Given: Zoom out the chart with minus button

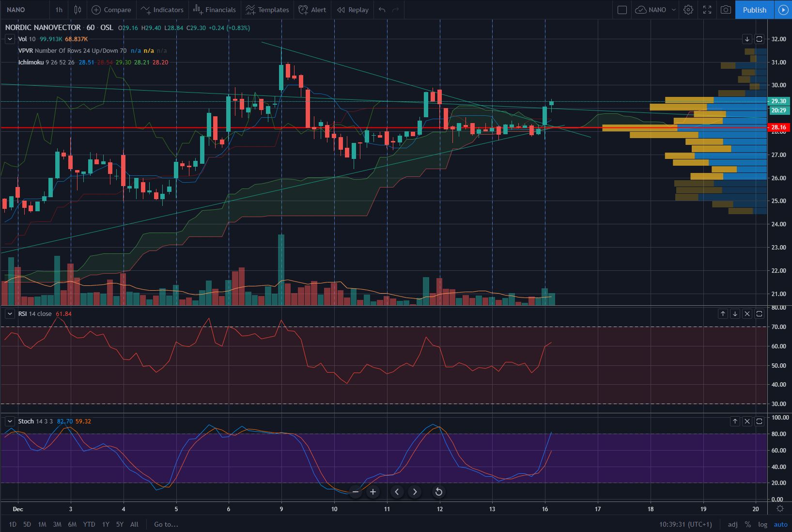Looking at the screenshot, I should pos(355,492).
